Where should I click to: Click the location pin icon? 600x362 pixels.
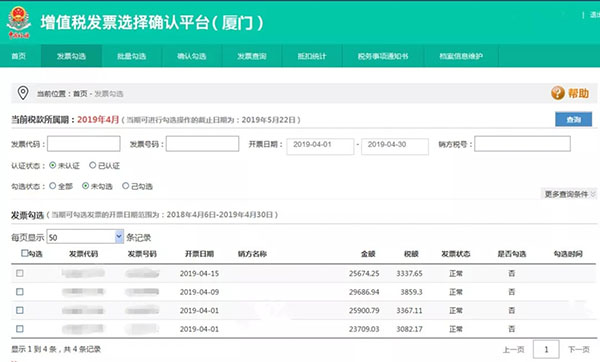point(23,93)
